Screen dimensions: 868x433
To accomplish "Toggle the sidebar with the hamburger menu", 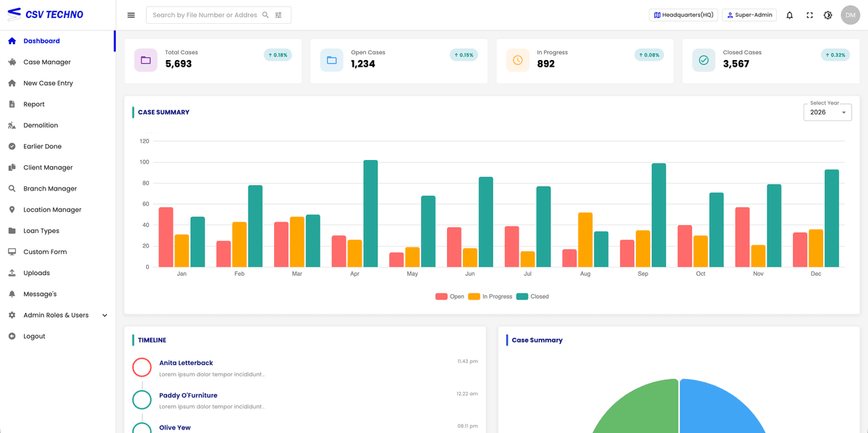I will (x=131, y=14).
